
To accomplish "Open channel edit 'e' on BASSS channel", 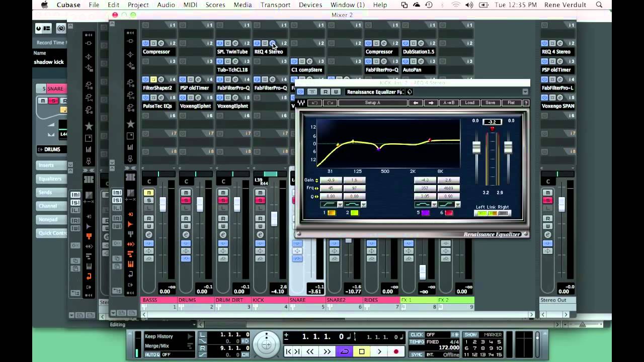I will pos(149,235).
